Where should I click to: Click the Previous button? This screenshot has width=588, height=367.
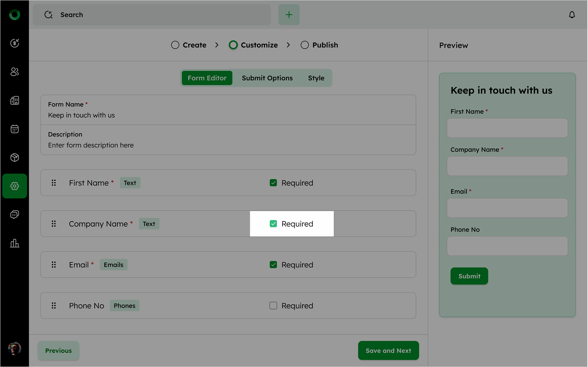[x=58, y=351]
